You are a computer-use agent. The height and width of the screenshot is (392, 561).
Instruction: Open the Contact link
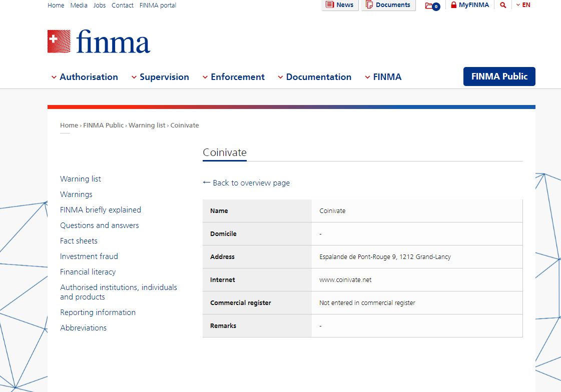click(123, 5)
